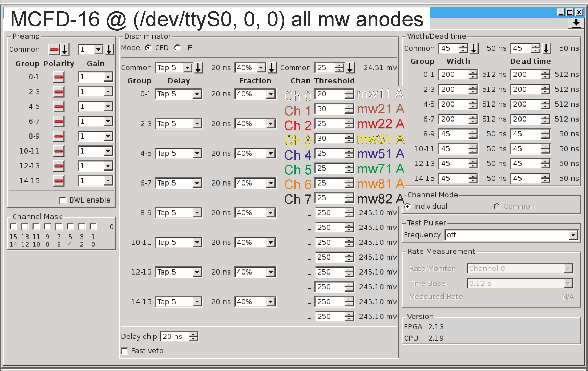
Task: Increase Ch 0 mw11 threshold value
Action: pos(349,92)
